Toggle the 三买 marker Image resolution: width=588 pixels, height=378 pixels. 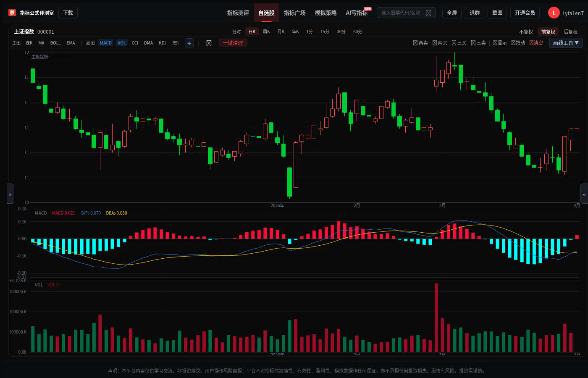459,43
